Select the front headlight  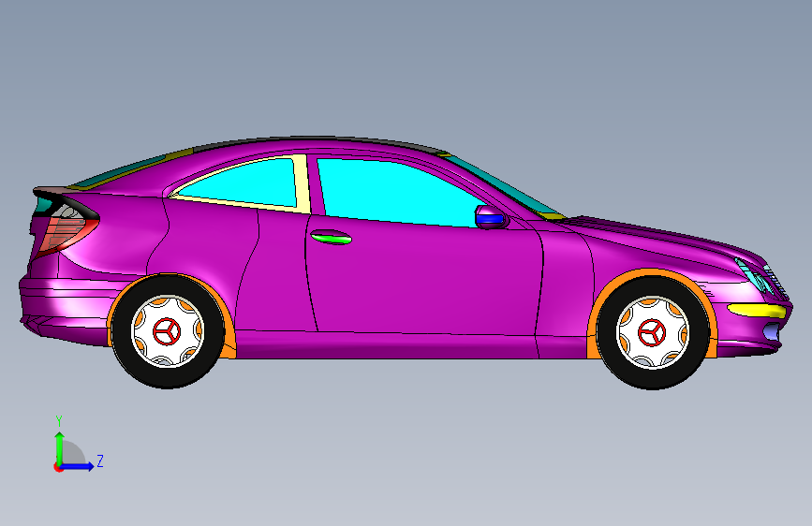754,275
